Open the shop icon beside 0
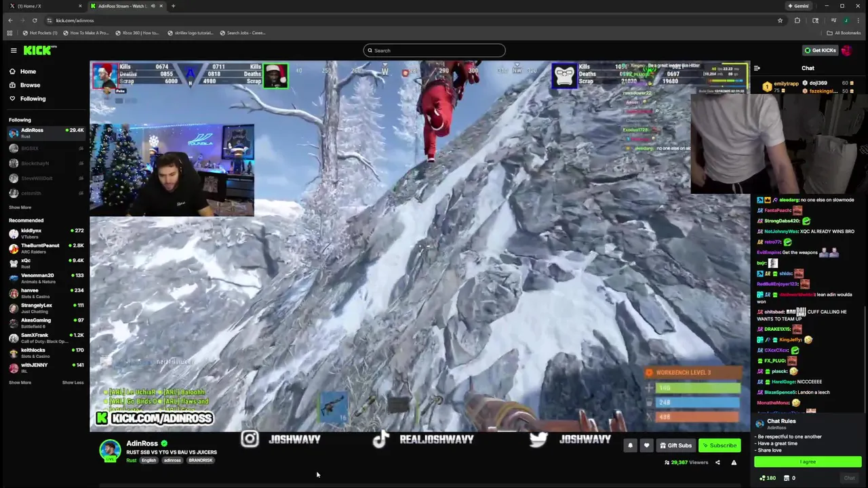This screenshot has height=488, width=868. click(x=786, y=478)
